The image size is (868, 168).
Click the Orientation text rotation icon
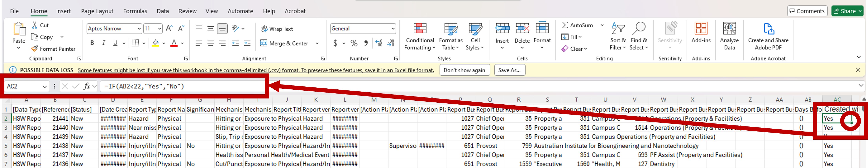coord(236,28)
